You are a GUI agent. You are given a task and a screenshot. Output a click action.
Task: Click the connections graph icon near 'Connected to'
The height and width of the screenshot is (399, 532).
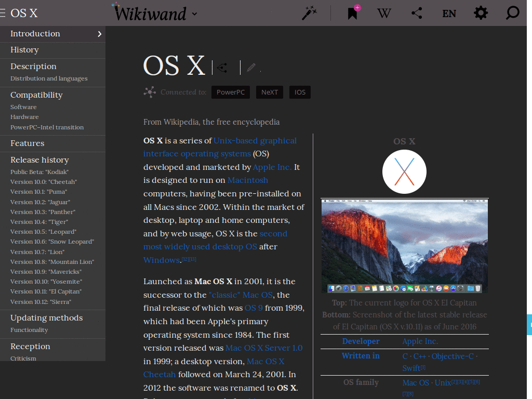[150, 91]
